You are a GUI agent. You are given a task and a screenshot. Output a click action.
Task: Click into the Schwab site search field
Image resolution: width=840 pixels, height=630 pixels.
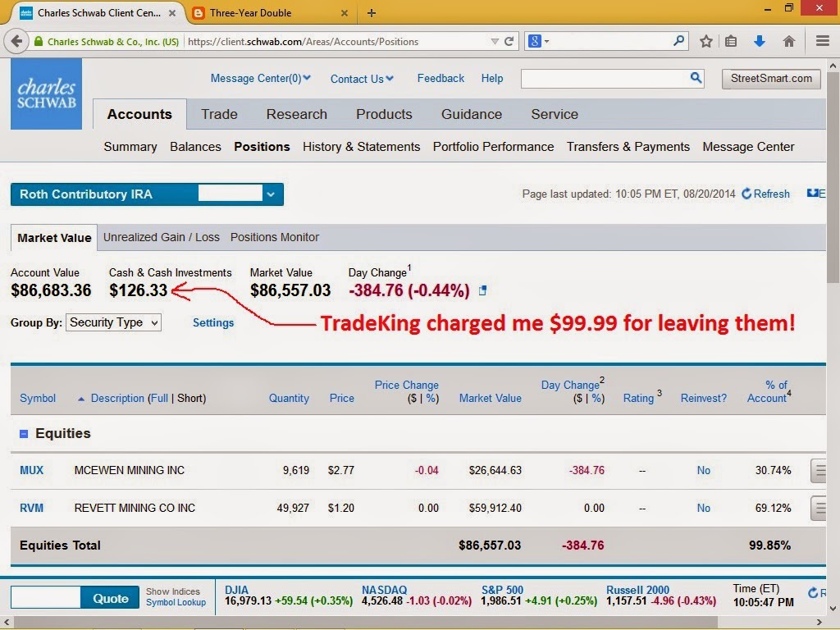tap(605, 78)
